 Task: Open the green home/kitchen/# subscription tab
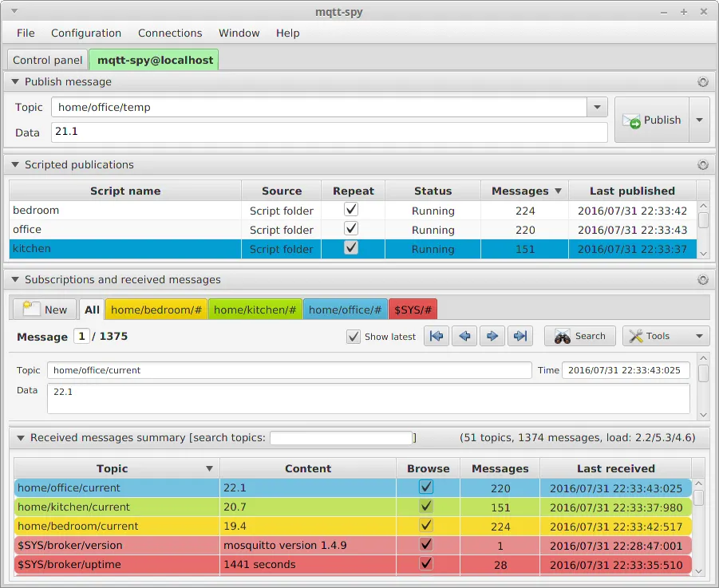(x=255, y=310)
